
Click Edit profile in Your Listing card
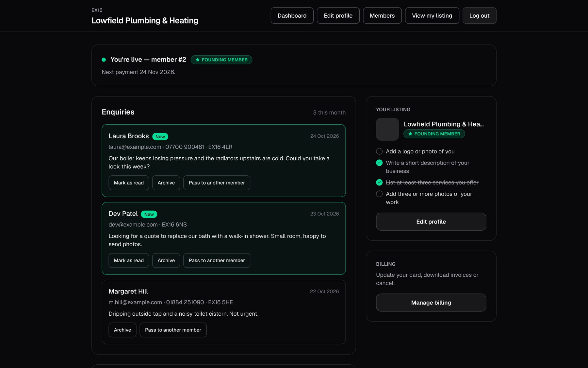pos(431,222)
